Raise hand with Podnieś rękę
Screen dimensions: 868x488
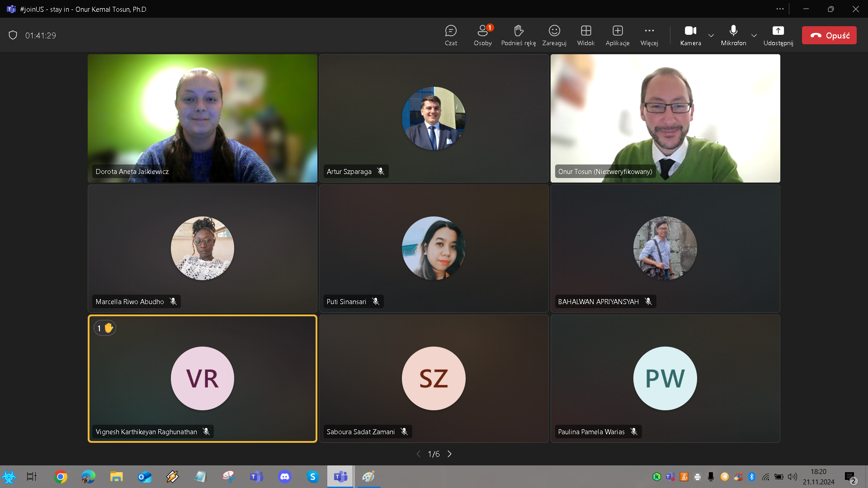pyautogui.click(x=518, y=35)
